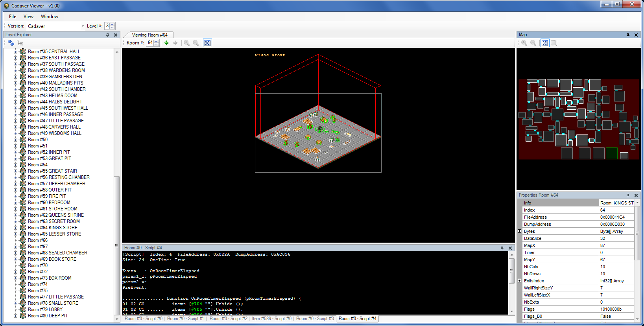Image resolution: width=644 pixels, height=326 pixels.
Task: Switch to Item #589 - Script #0 tab
Action: click(x=272, y=319)
